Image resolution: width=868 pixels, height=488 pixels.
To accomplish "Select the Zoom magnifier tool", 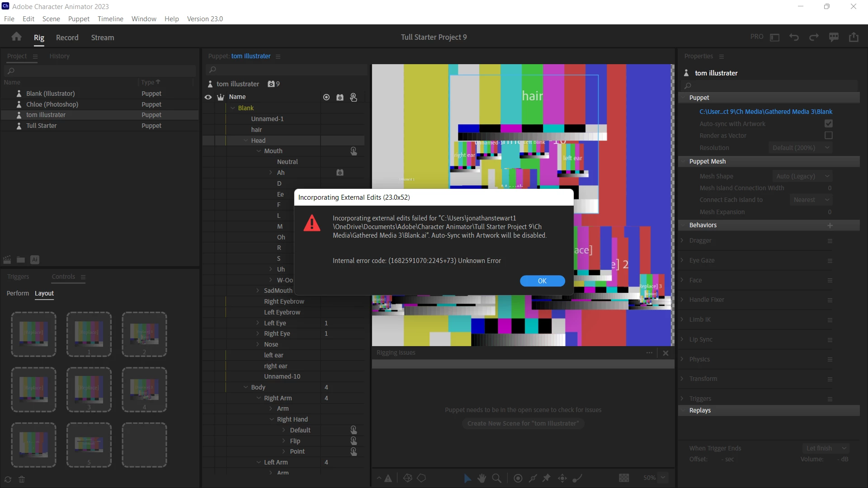I will (x=496, y=478).
